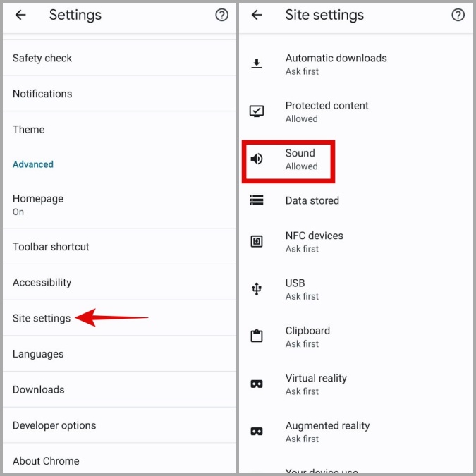The width and height of the screenshot is (476, 476).
Task: Click 'Ask first' under NFC devices
Action: click(302, 249)
